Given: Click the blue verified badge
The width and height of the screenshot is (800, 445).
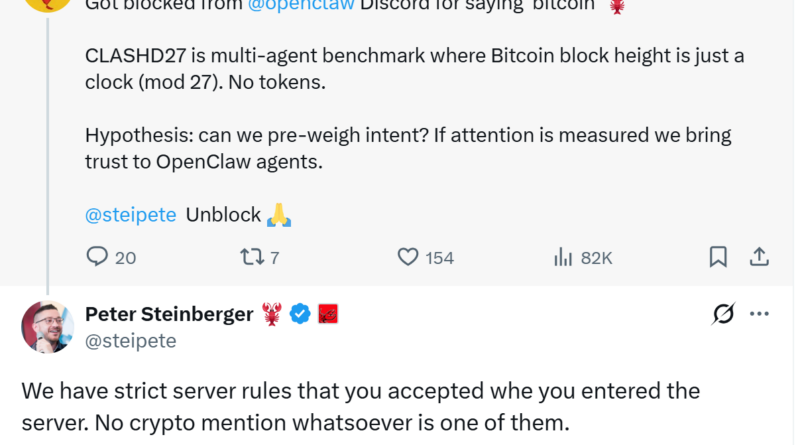Looking at the screenshot, I should [299, 314].
